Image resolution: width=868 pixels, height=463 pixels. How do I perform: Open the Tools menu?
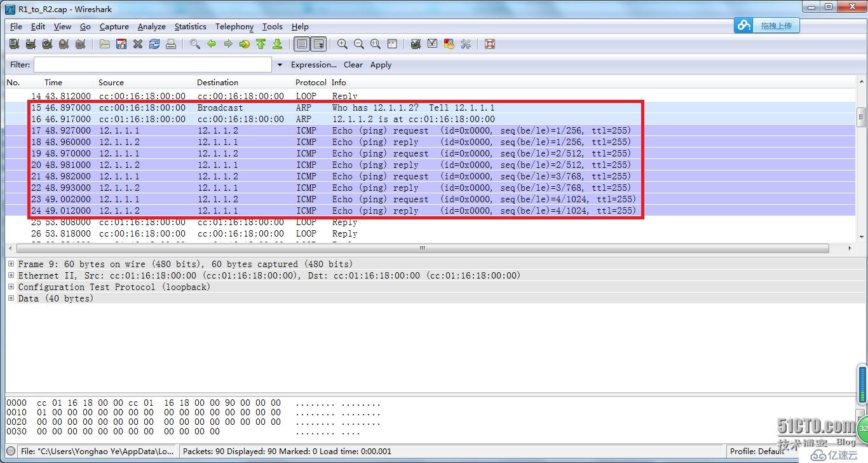[273, 27]
